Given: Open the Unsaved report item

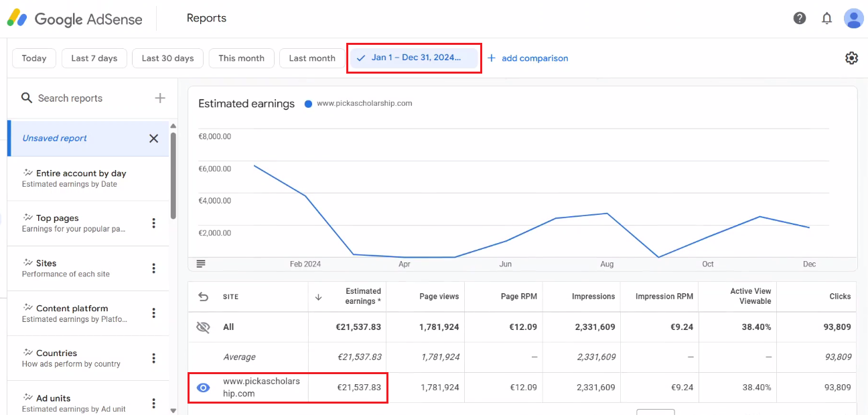Looking at the screenshot, I should [x=88, y=139].
